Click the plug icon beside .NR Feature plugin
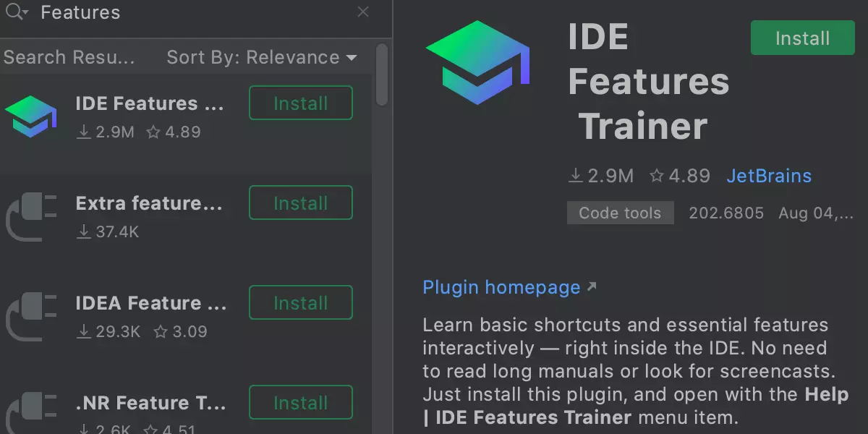The width and height of the screenshot is (868, 434). pyautogui.click(x=31, y=414)
